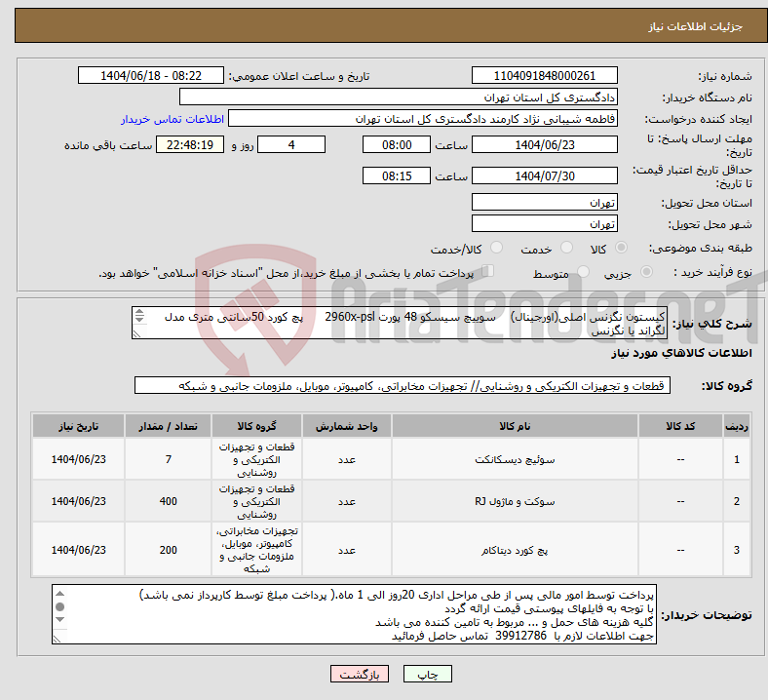Click the تاریخ نیاز column header

78,426
